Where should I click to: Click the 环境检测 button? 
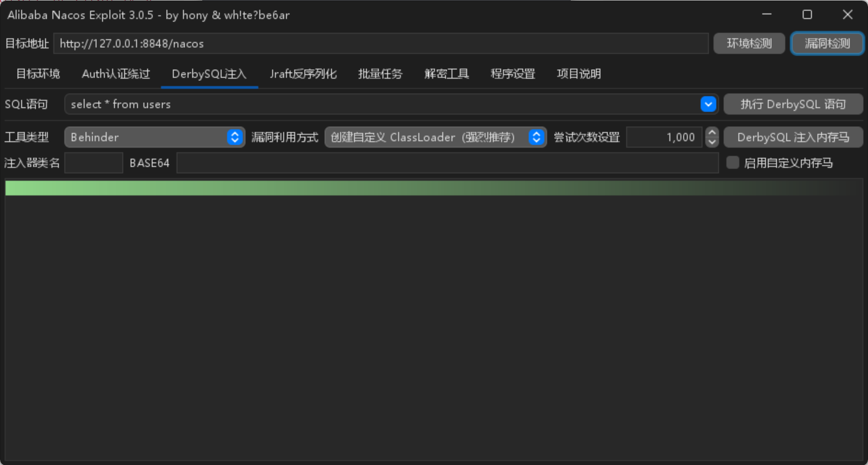pyautogui.click(x=749, y=43)
